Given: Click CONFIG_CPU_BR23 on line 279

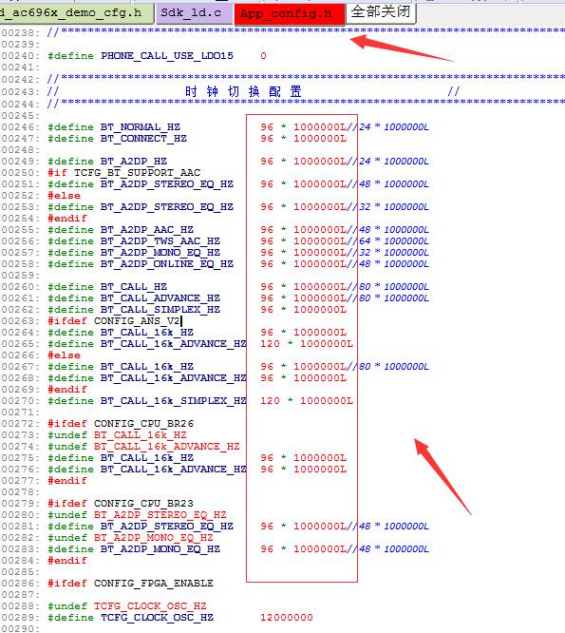Looking at the screenshot, I should [x=144, y=504].
